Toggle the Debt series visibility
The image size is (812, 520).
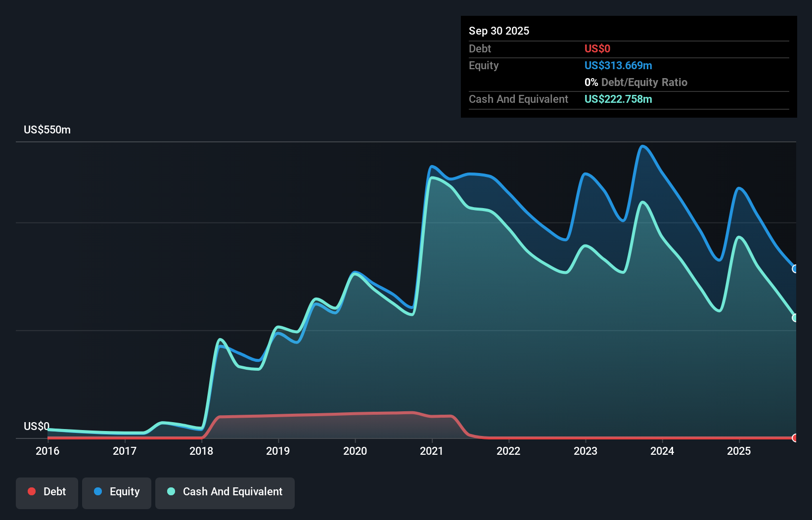47,491
